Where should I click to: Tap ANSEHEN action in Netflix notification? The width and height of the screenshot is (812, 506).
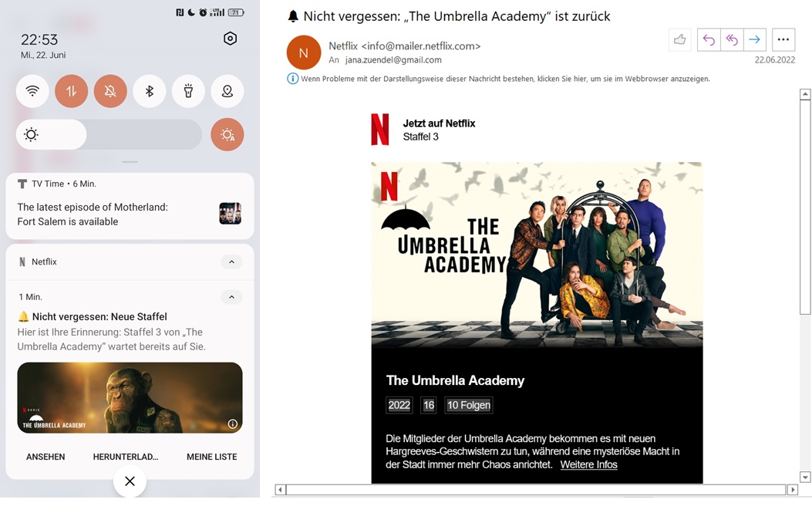(45, 457)
